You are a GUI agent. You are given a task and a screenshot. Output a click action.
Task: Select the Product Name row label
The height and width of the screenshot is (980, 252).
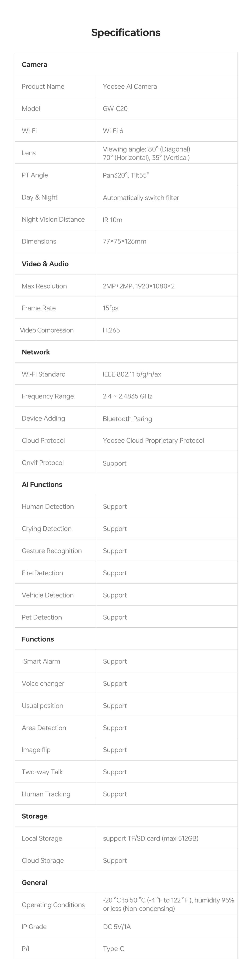43,86
